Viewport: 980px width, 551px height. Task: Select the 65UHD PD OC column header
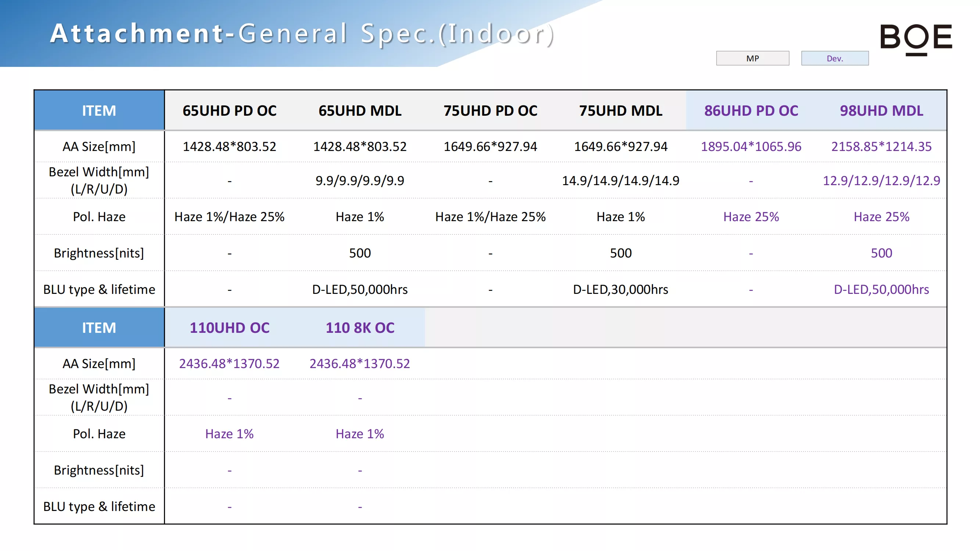click(229, 111)
